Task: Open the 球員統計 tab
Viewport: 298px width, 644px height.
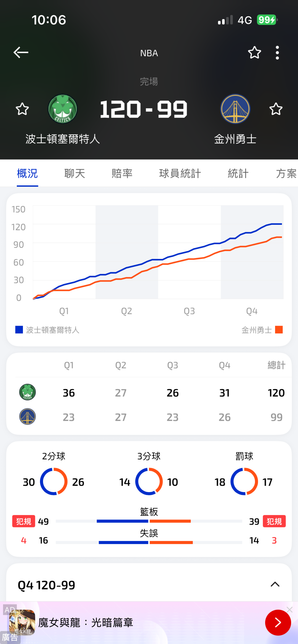Action: [x=180, y=174]
